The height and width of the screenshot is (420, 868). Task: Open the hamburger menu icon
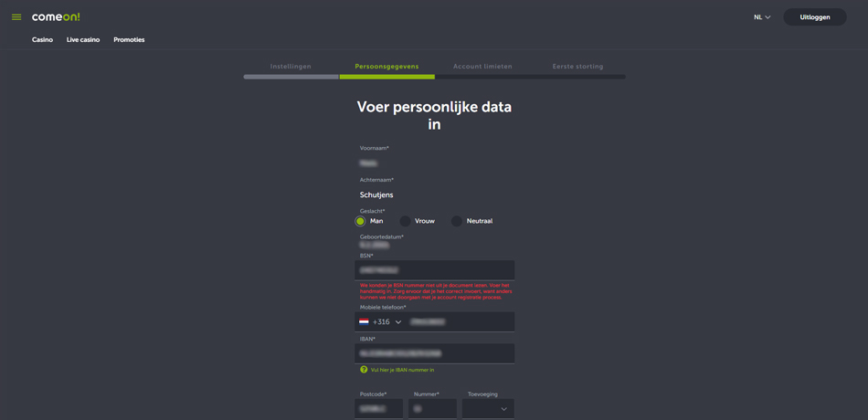[16, 17]
